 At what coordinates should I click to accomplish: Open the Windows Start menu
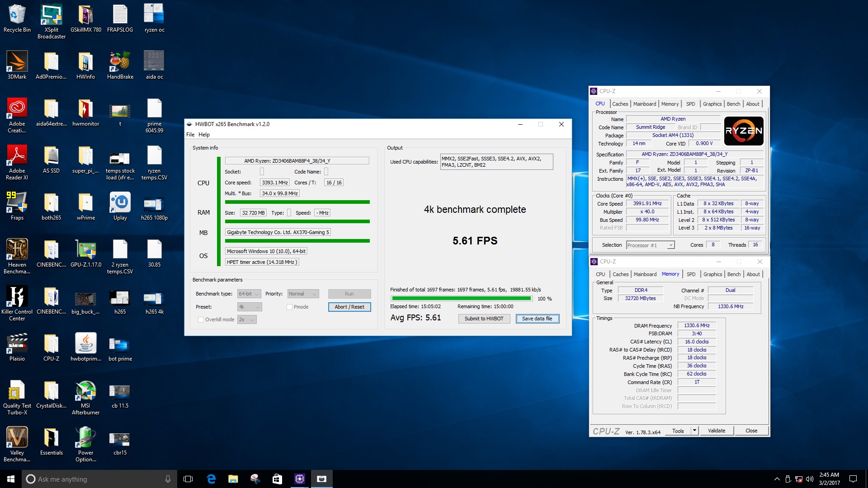coord(11,479)
